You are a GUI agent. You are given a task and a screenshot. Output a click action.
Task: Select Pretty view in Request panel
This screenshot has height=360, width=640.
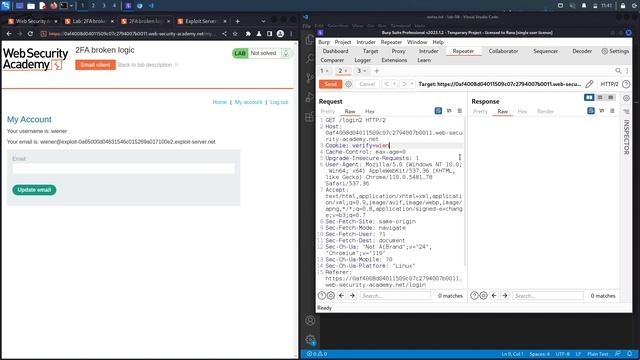point(327,111)
